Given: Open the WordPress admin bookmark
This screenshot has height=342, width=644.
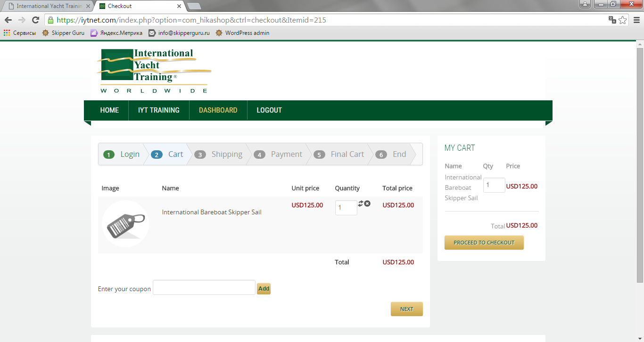Looking at the screenshot, I should coord(242,33).
